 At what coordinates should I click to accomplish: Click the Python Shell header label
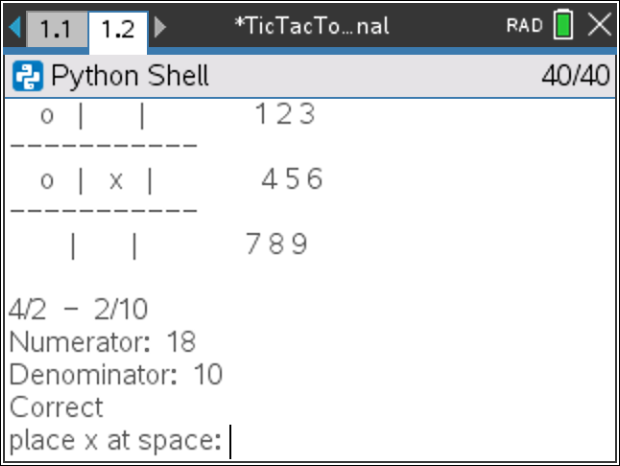(x=129, y=76)
